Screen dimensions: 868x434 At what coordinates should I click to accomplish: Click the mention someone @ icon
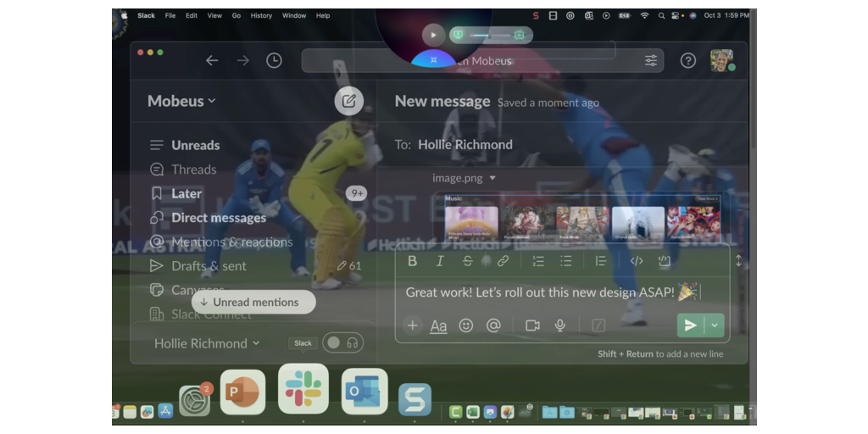coord(493,325)
